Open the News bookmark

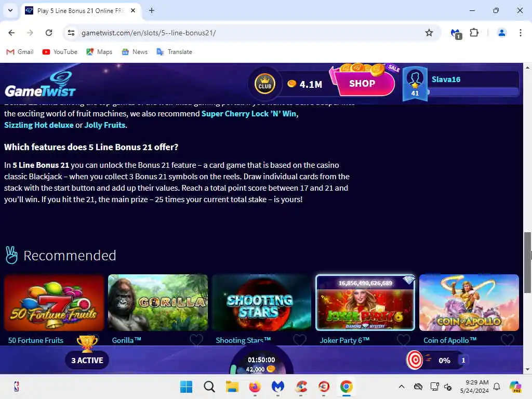pyautogui.click(x=135, y=52)
